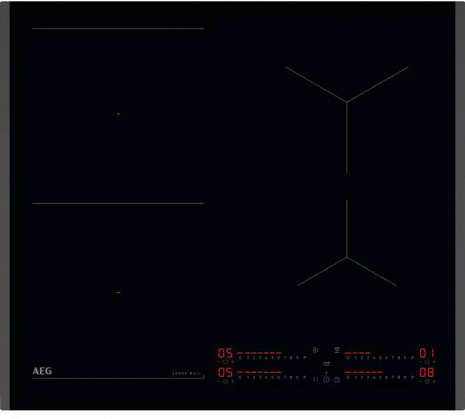Set 08 zone slider to 0
The width and height of the screenshot is (465, 419).
pyautogui.click(x=347, y=377)
